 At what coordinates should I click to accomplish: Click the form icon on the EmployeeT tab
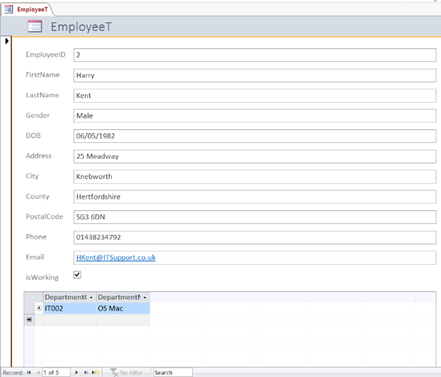point(8,9)
